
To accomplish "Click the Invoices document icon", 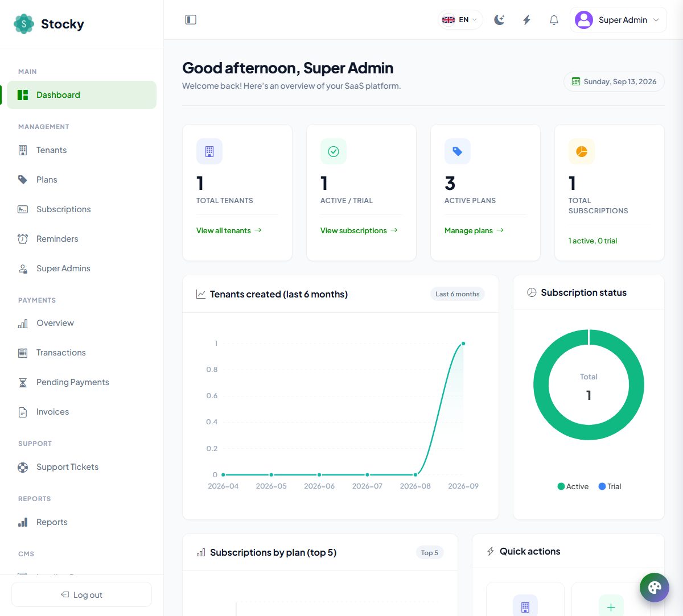I will point(23,412).
